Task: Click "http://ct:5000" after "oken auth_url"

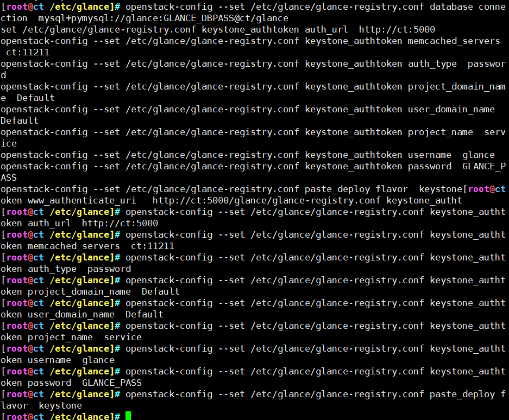Action: pyautogui.click(x=120, y=223)
